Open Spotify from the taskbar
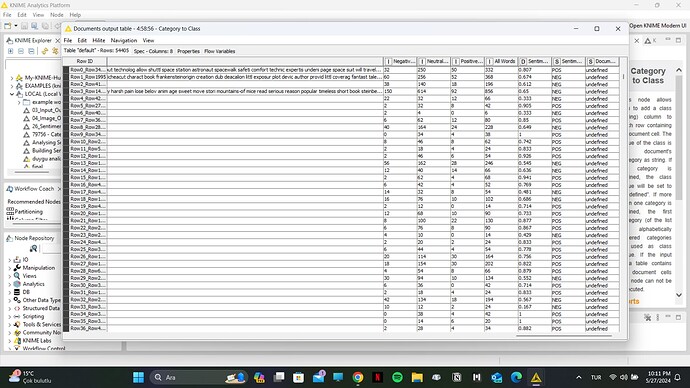 397,377
